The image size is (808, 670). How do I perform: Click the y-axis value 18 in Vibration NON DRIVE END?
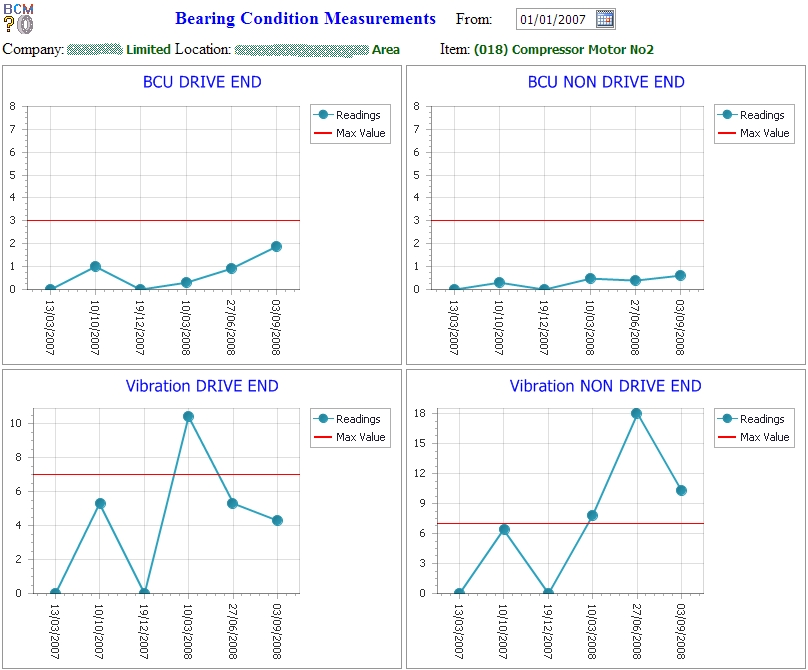419,413
